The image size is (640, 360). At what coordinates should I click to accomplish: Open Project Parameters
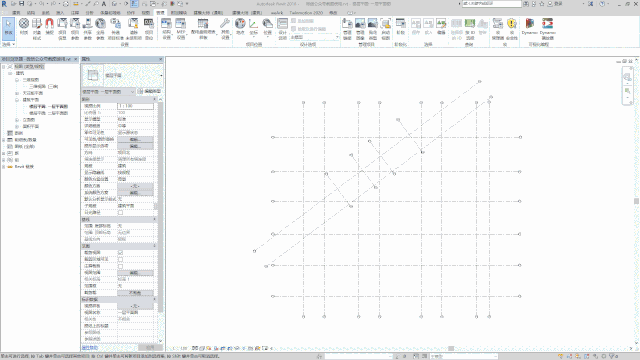click(75, 29)
